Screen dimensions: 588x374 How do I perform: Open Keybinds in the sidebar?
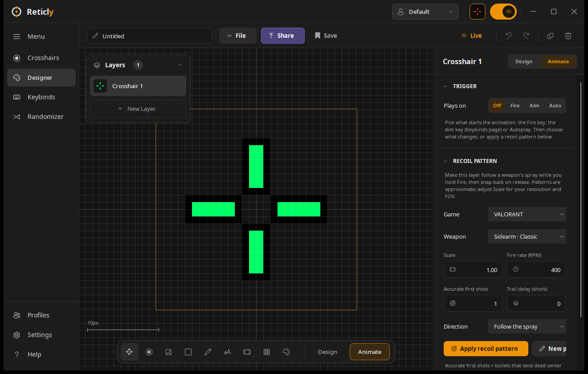[41, 97]
